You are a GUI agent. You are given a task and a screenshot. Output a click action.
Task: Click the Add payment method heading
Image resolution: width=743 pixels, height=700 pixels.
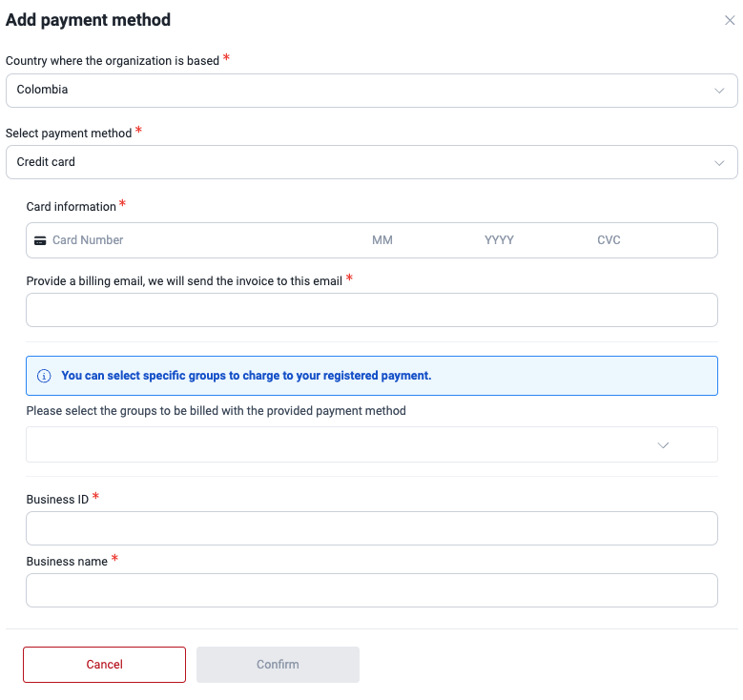[88, 20]
